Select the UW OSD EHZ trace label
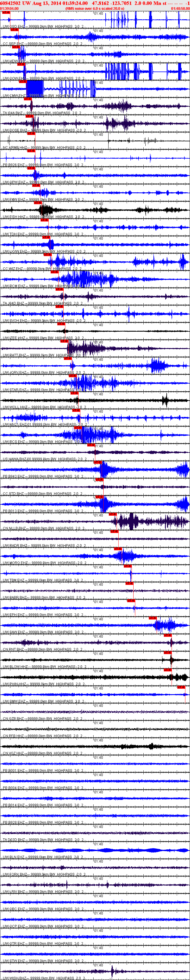 (43, 27)
